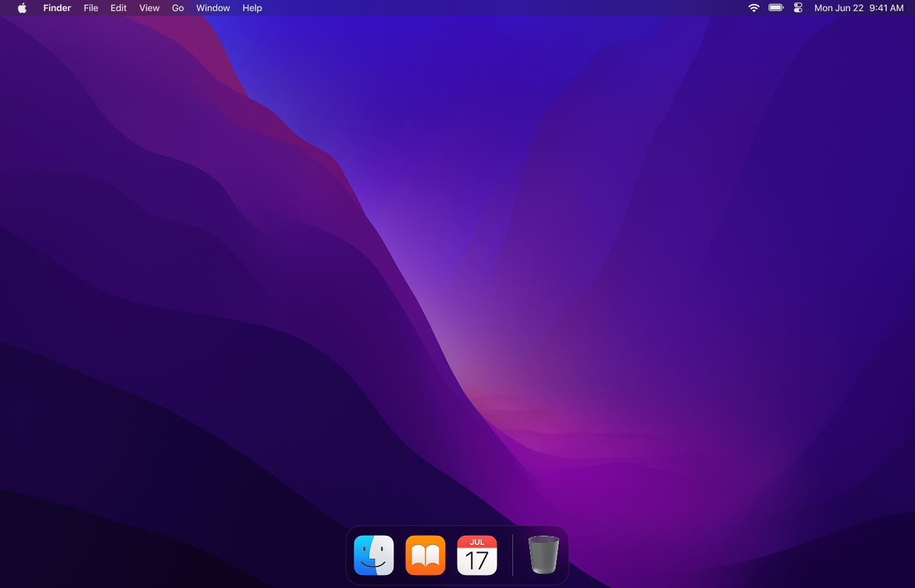Screen dimensions: 915x588
Task: Launch the Books app from the Dock
Action: (425, 555)
